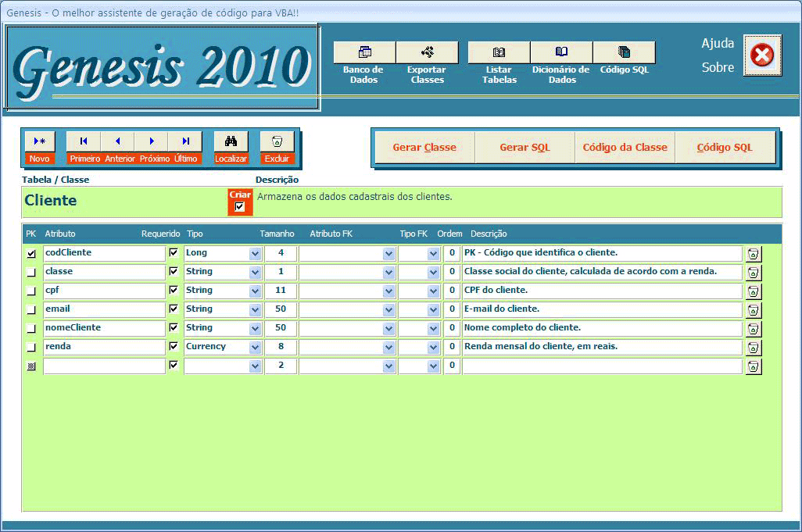The width and height of the screenshot is (802, 532).
Task: Click trash icon on the empty new row
Action: (x=754, y=366)
